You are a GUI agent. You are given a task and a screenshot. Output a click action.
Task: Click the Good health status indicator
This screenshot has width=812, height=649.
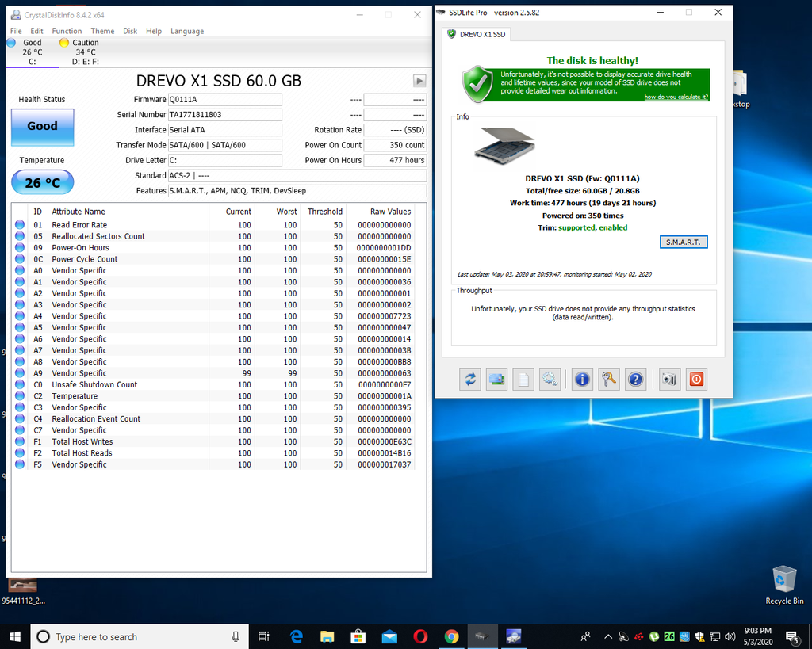42,126
